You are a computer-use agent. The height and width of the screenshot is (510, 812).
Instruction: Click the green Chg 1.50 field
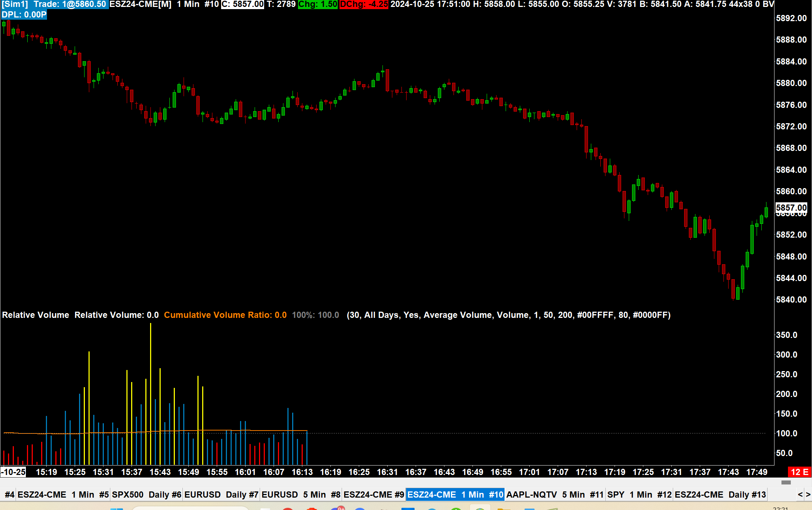click(x=318, y=4)
